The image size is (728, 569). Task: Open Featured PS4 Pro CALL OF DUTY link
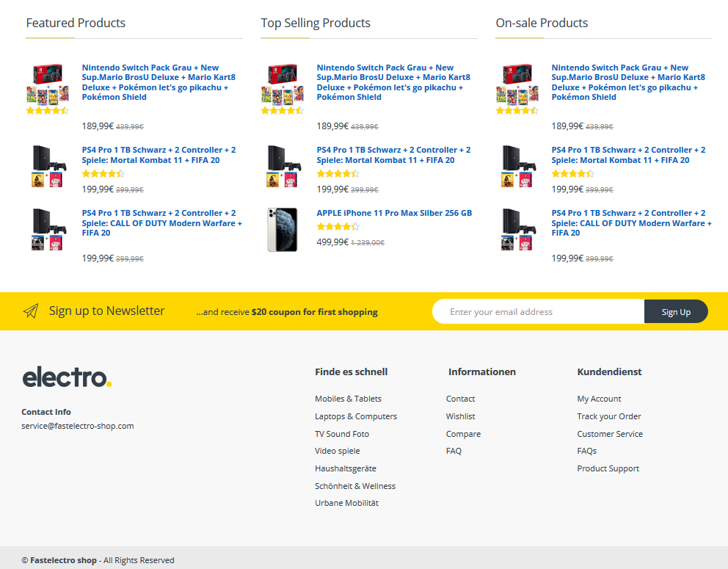tap(162, 223)
